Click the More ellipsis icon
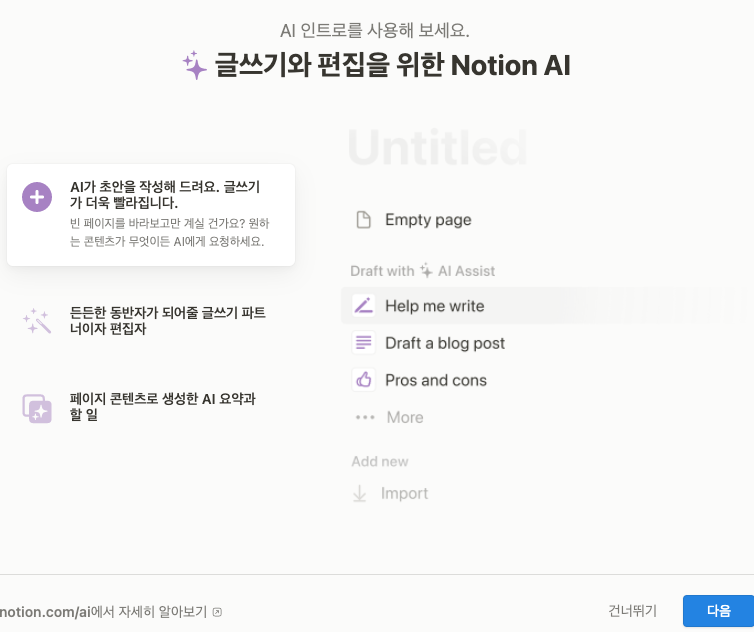The image size is (754, 632). click(364, 418)
